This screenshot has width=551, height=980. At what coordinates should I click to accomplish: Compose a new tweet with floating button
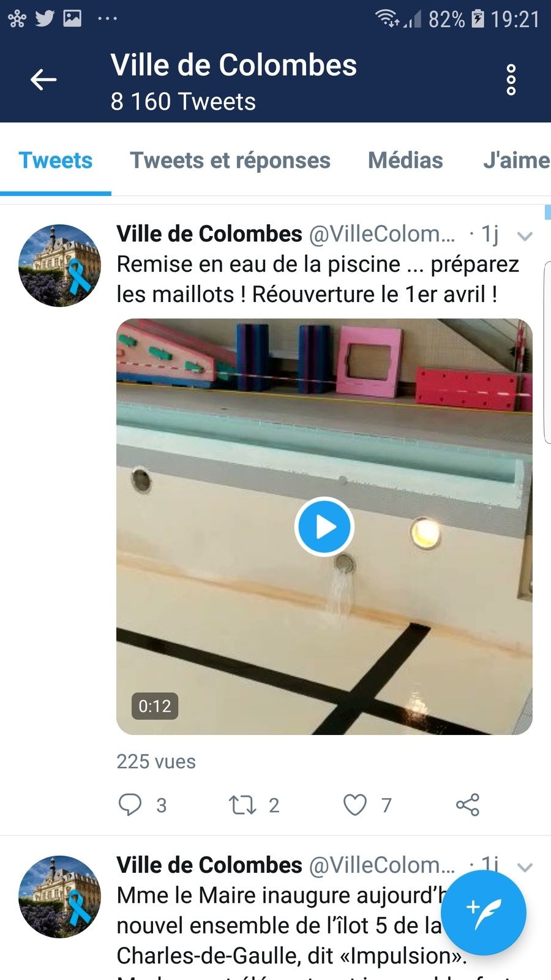(x=484, y=913)
